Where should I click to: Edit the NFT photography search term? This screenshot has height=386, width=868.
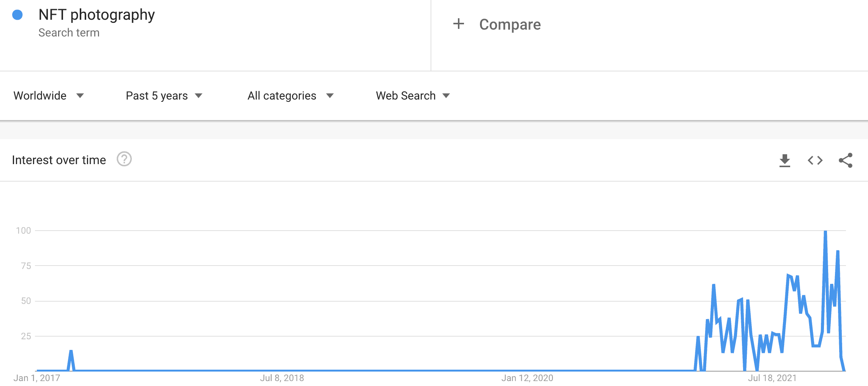click(x=96, y=15)
